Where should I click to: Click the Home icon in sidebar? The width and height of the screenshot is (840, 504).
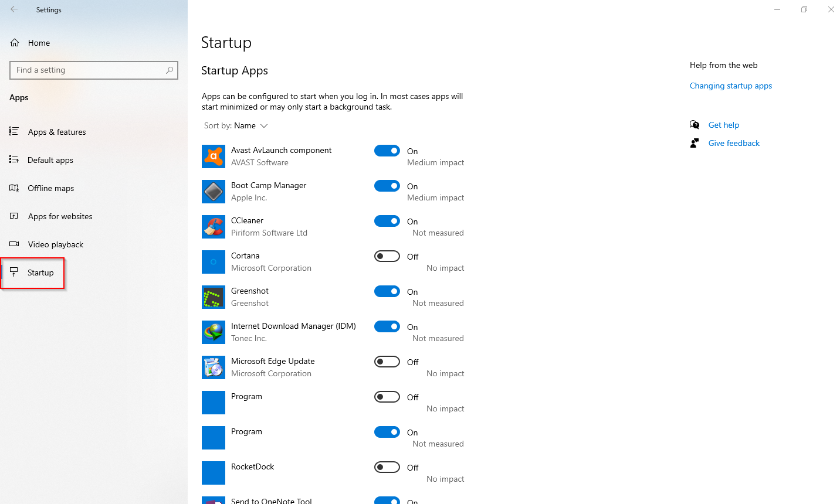[15, 43]
